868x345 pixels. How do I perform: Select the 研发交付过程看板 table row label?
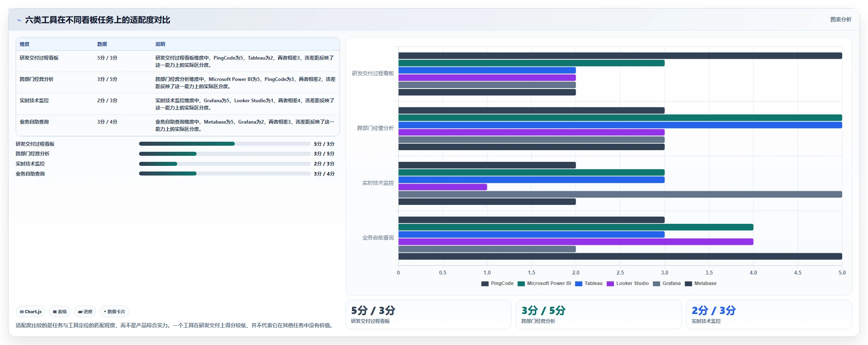click(x=39, y=58)
